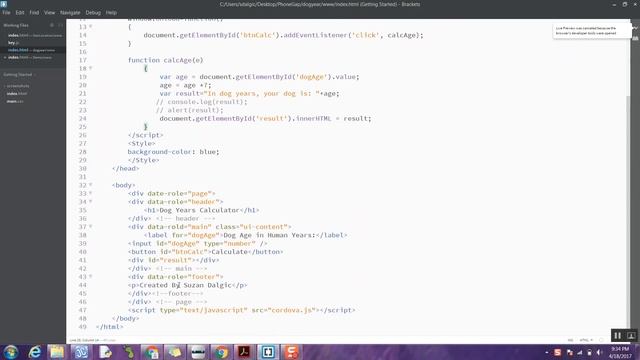Open the Navigate menu

70,13
